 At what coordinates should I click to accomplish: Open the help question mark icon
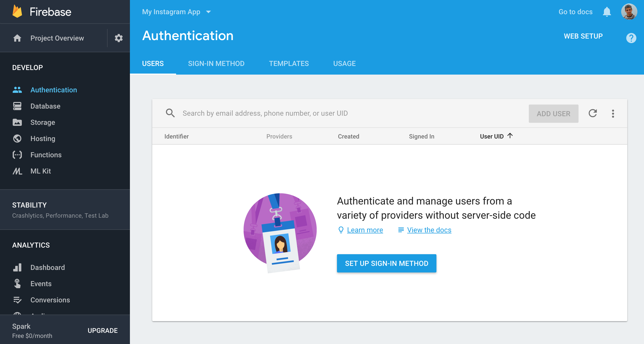(631, 38)
